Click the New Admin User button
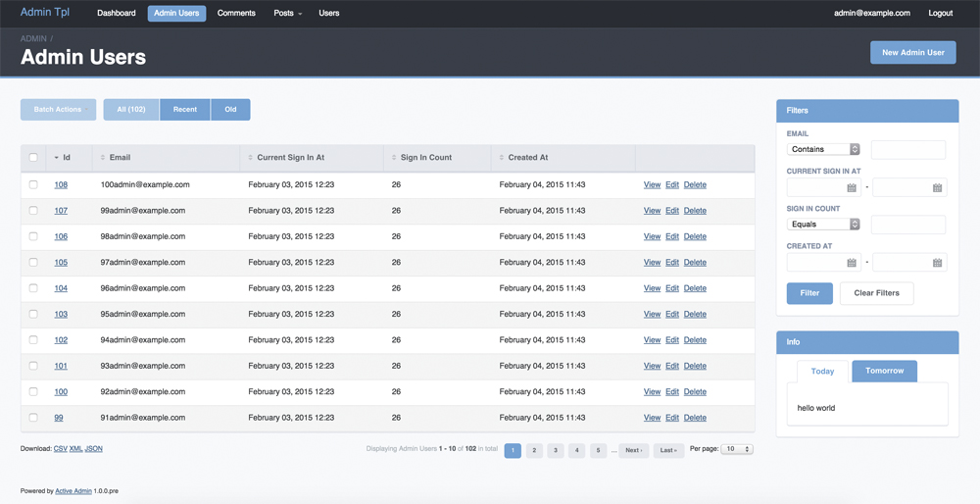980x504 pixels. (x=913, y=53)
